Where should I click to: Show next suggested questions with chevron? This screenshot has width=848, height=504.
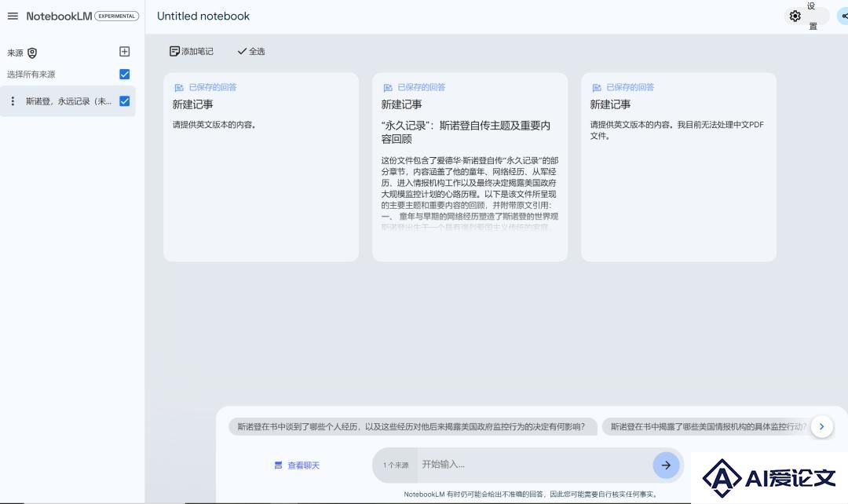tap(821, 426)
